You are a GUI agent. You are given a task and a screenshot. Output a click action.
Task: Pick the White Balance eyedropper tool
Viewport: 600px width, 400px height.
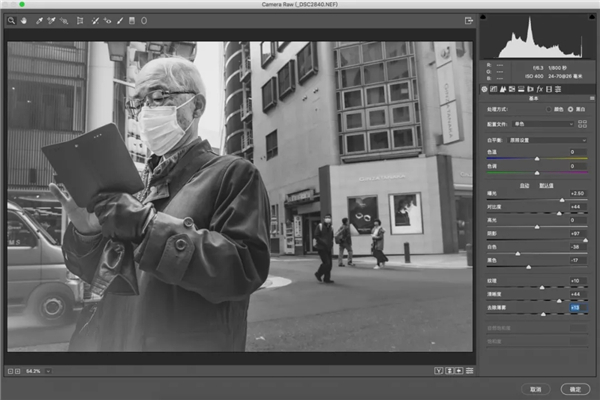pos(38,20)
